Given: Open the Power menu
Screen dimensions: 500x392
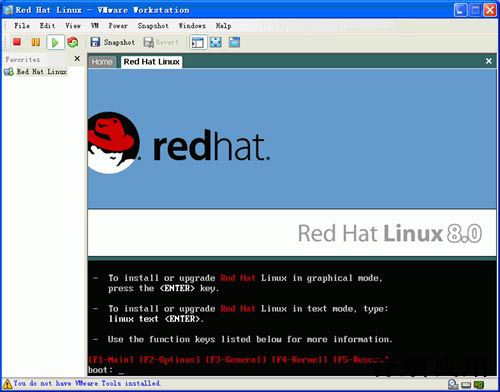Looking at the screenshot, I should pyautogui.click(x=118, y=26).
